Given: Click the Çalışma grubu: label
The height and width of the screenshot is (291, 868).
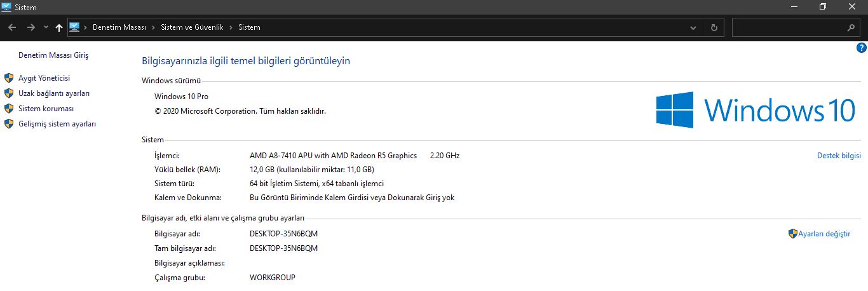Looking at the screenshot, I should pyautogui.click(x=179, y=278).
